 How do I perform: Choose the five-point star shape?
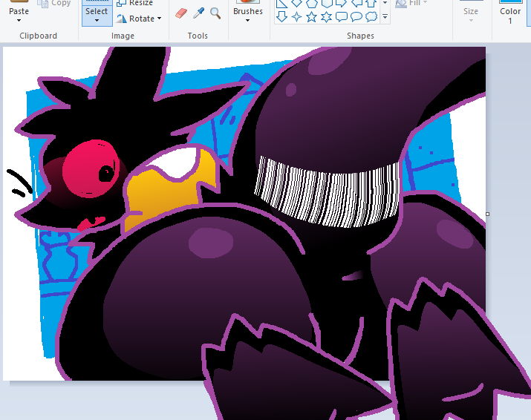311,16
